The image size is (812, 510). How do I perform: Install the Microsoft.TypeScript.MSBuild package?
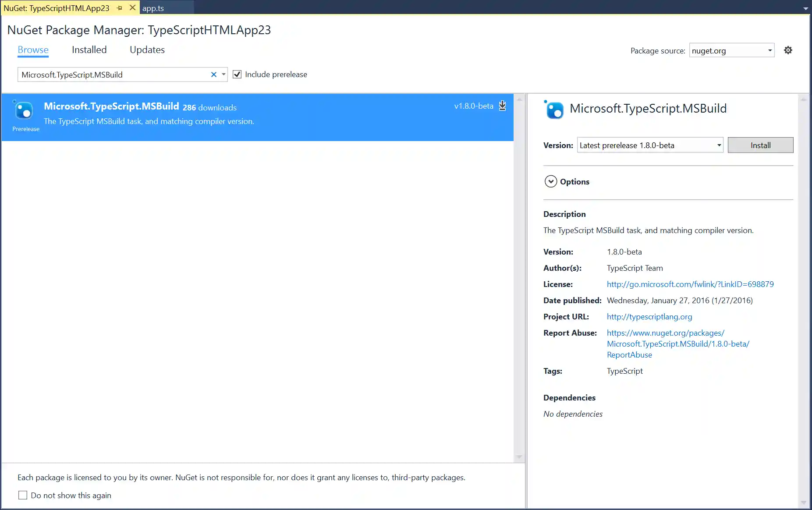click(x=760, y=145)
